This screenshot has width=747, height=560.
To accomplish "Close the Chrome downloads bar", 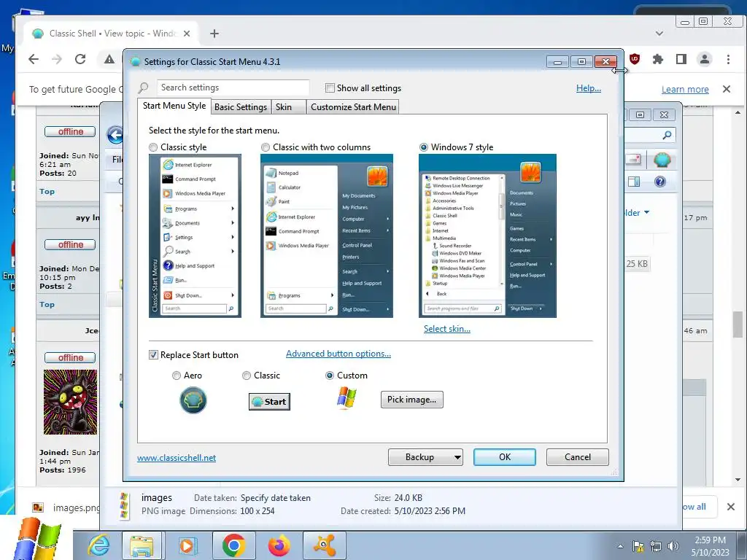I will click(731, 507).
